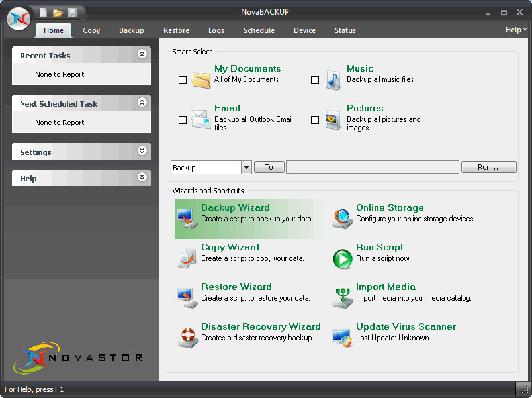The image size is (532, 398).
Task: Enable the Music backup checkbox
Action: coord(315,80)
